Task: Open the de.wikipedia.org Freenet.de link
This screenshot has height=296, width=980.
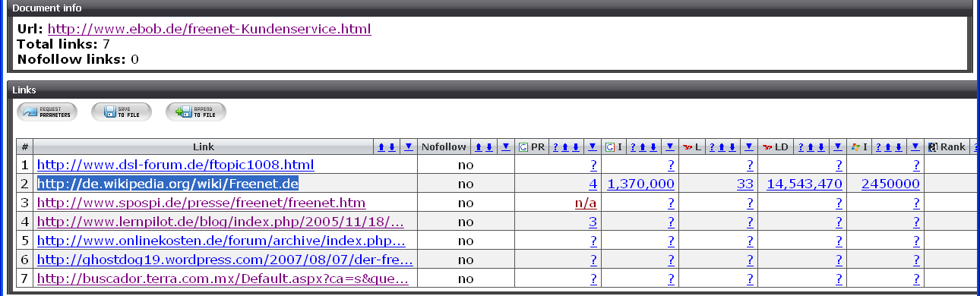Action: pos(168,184)
